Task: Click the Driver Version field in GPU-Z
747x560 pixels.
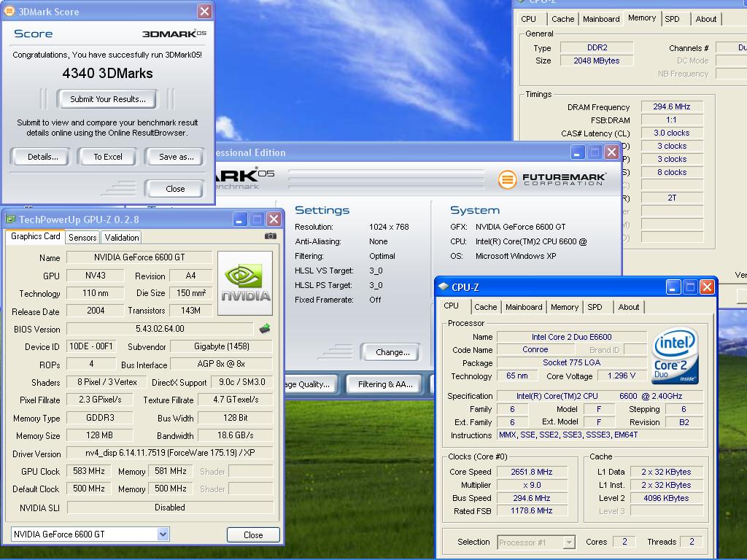Action: point(169,453)
